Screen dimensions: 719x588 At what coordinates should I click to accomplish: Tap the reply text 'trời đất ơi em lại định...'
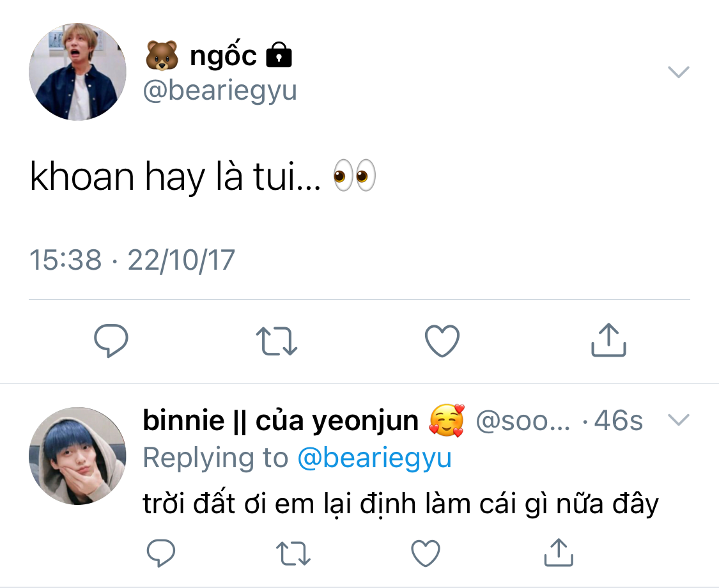point(401,504)
